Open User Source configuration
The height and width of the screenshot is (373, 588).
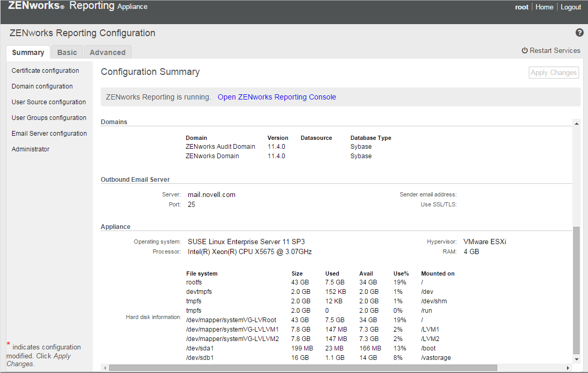(49, 102)
